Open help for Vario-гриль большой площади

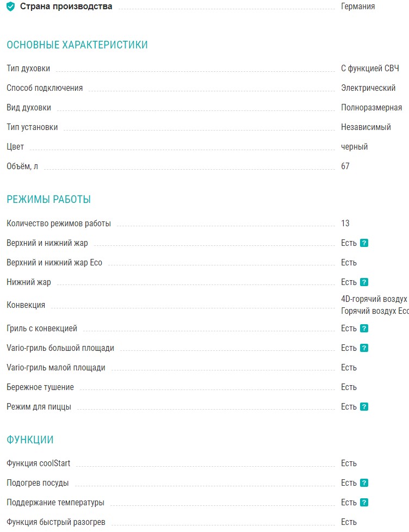(x=364, y=348)
